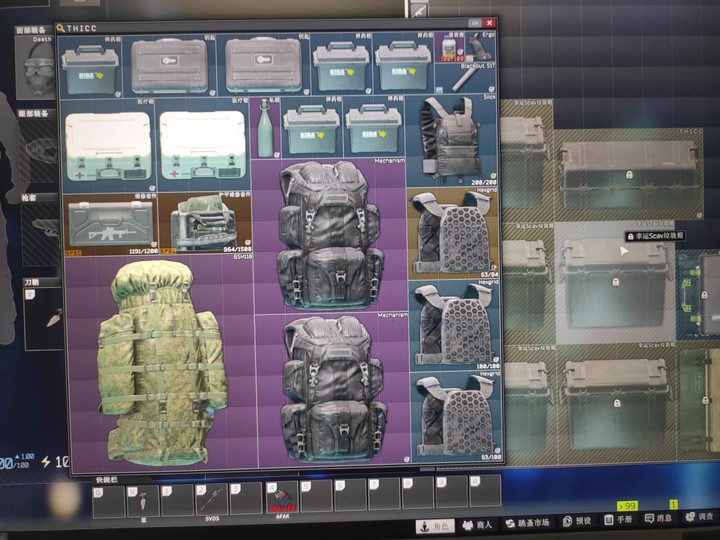Open the 手册 handbook button
This screenshot has height=540, width=720.
[x=617, y=521]
